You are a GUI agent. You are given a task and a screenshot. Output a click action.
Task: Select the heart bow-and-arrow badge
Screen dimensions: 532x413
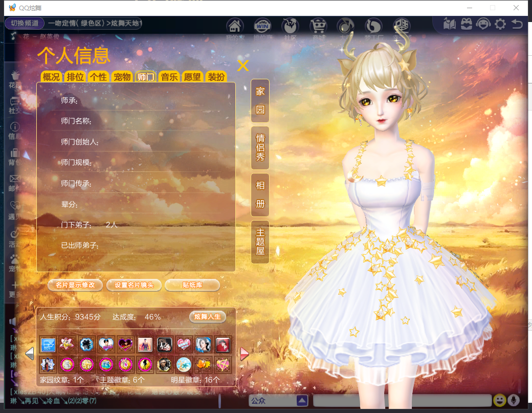click(x=223, y=365)
